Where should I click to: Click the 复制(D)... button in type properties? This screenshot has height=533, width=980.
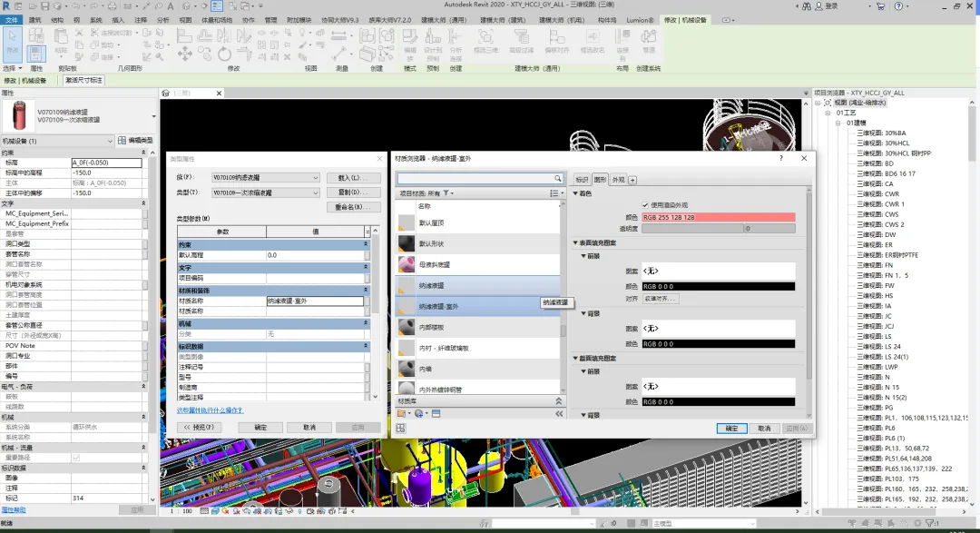(x=347, y=192)
